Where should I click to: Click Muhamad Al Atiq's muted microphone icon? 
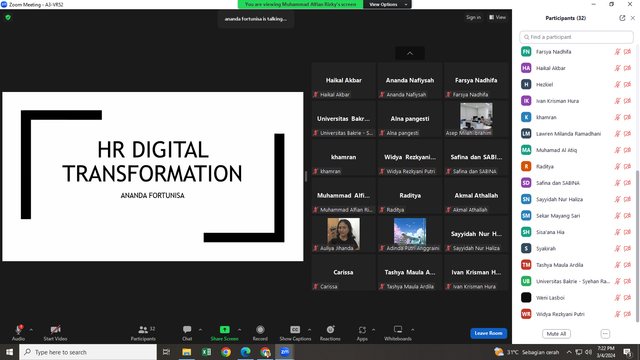[618, 150]
